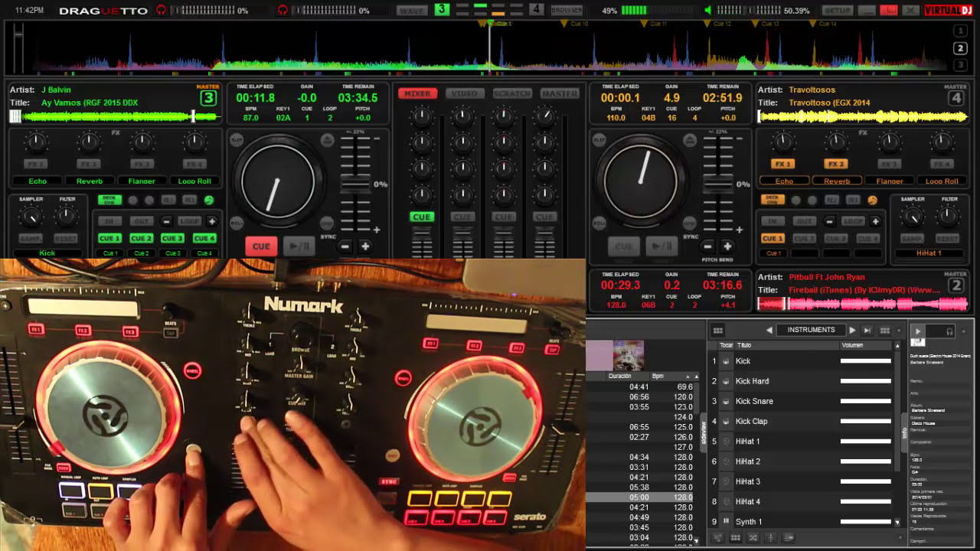This screenshot has width=980, height=551.
Task: Click left deck pitch bend plus
Action: click(x=365, y=246)
